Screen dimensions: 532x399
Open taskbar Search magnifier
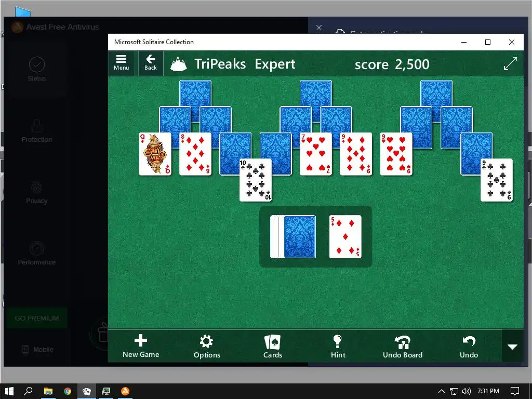pyautogui.click(x=28, y=391)
